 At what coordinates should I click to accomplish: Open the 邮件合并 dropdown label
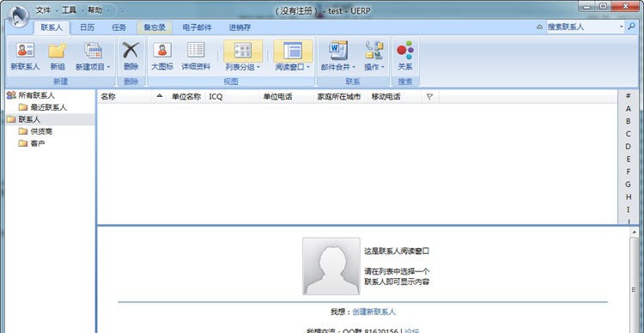click(x=338, y=67)
